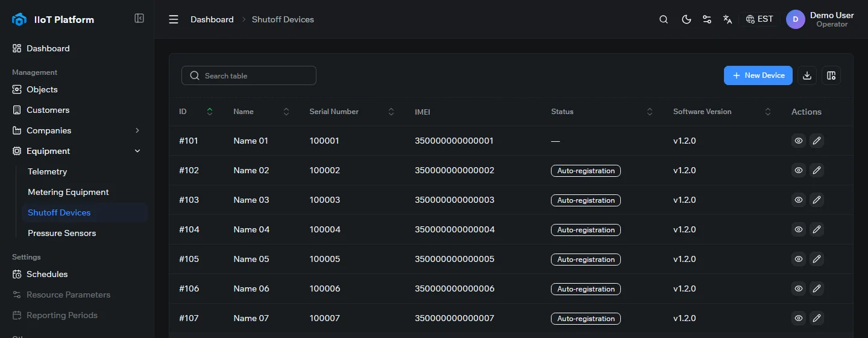868x338 pixels.
Task: Click serial number 100002 cell
Action: [325, 170]
